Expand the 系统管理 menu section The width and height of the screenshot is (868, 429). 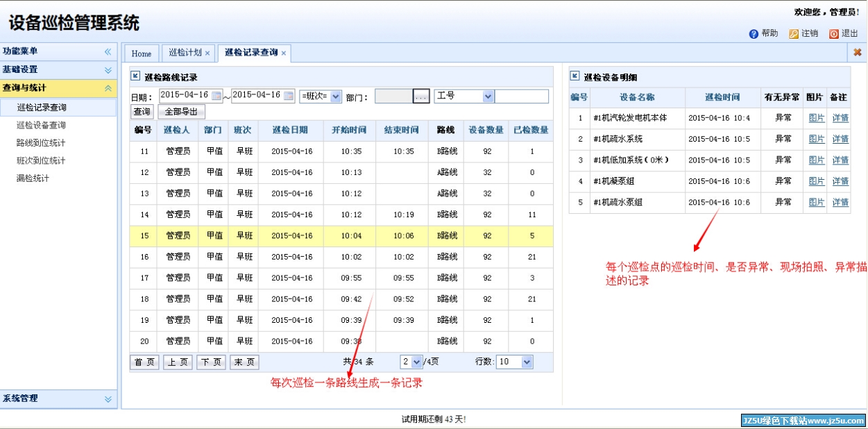point(108,399)
